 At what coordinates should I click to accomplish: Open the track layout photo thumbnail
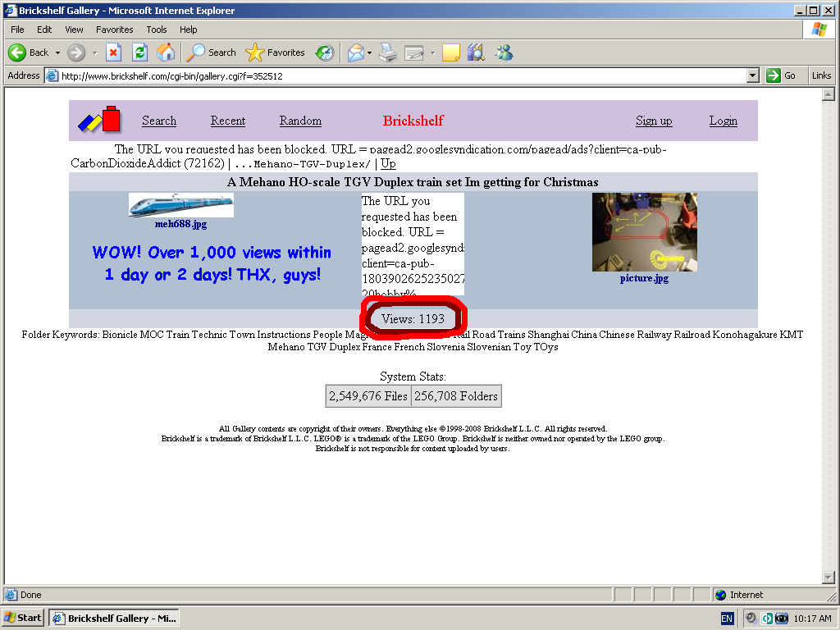click(645, 232)
